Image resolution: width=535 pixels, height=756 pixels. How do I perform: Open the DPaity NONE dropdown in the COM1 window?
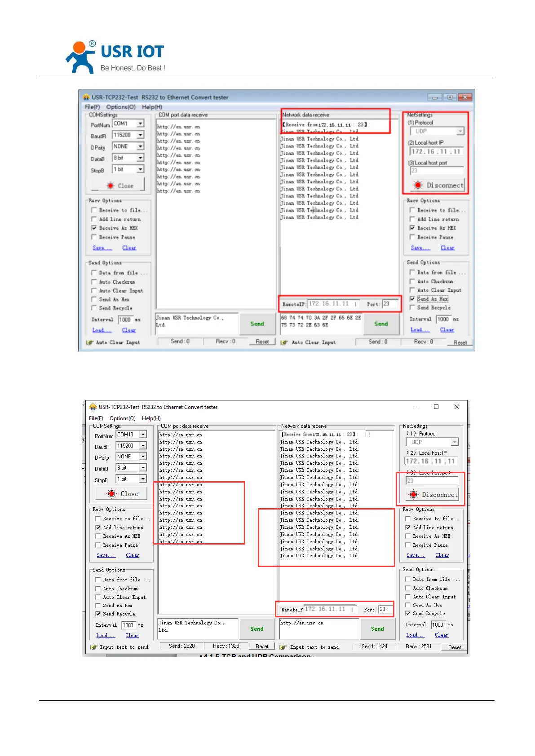[141, 146]
